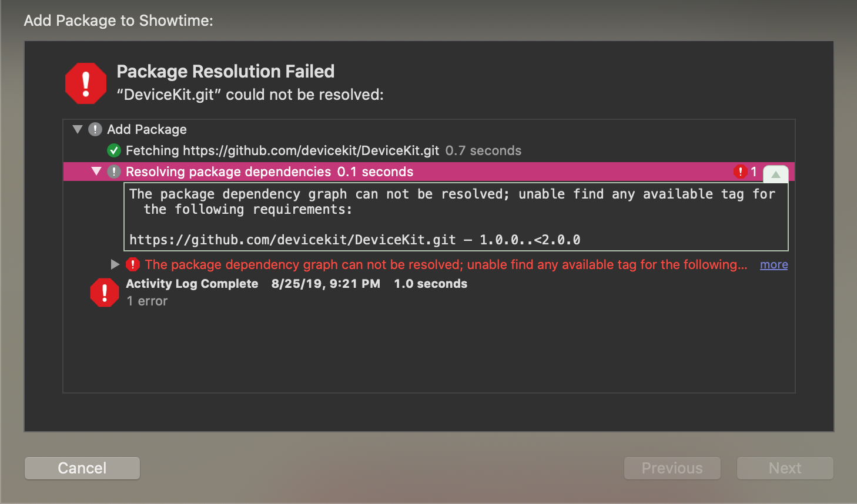Screen dimensions: 857x504
Task: Cancel adding the package
Action: click(x=82, y=468)
